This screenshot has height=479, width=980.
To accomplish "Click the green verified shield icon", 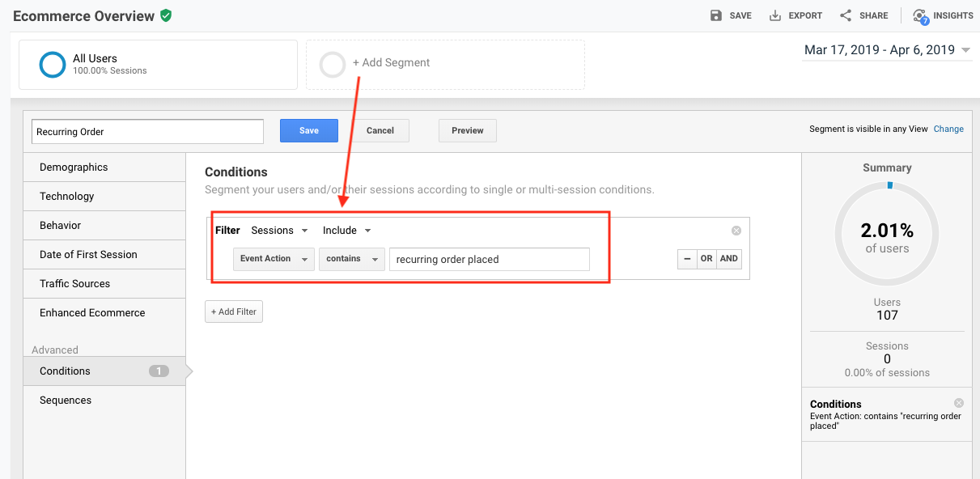I will tap(166, 15).
